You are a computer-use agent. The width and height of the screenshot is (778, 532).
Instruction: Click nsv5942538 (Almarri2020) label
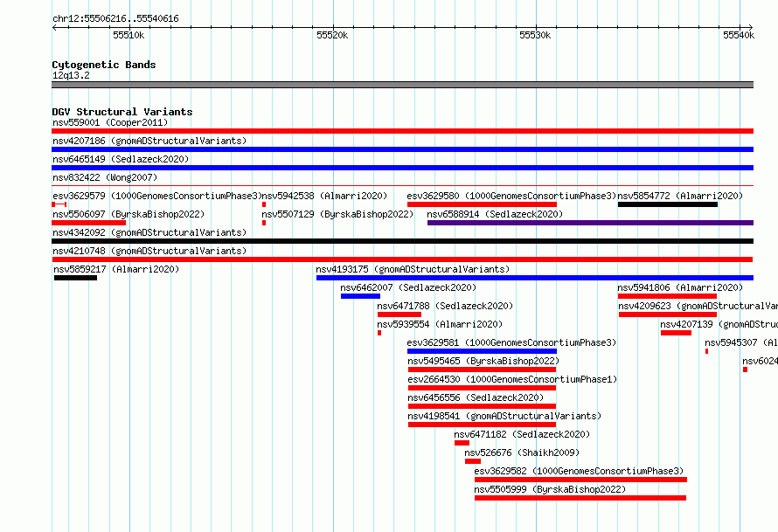324,196
